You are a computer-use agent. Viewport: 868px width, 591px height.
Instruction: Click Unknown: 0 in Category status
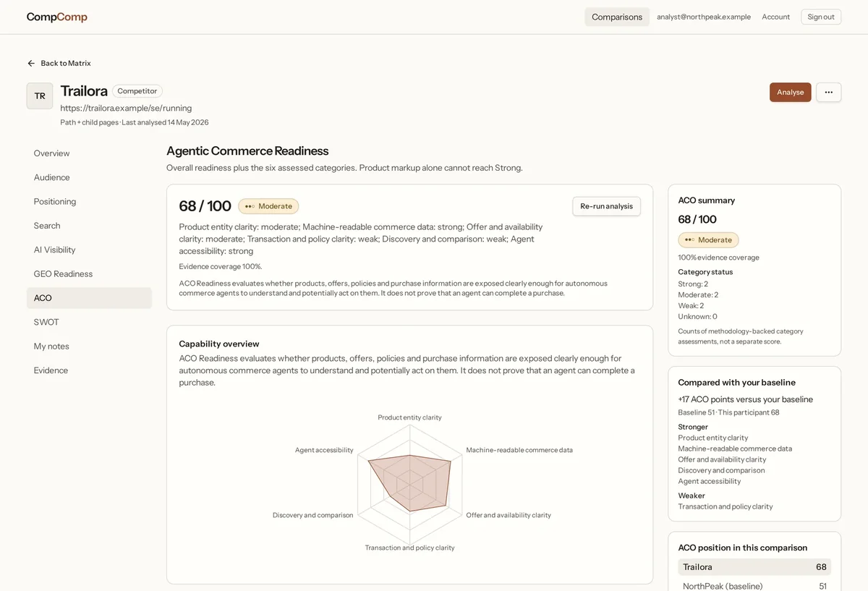coord(697,316)
